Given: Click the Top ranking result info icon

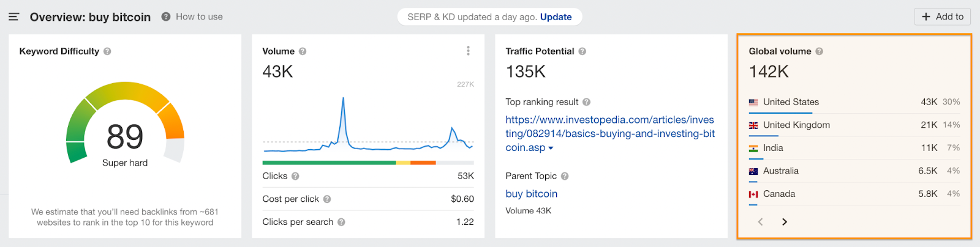Looking at the screenshot, I should [x=586, y=102].
